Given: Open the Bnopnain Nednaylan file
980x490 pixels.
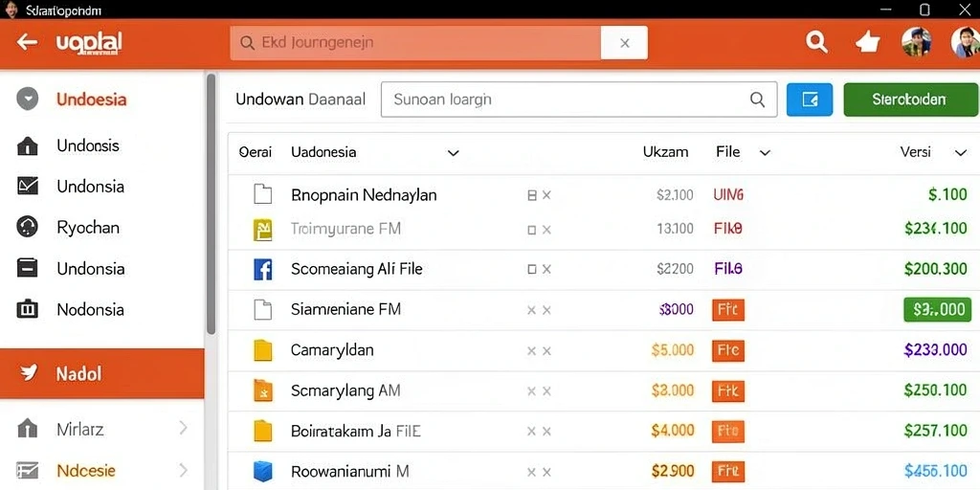Looking at the screenshot, I should (x=364, y=195).
